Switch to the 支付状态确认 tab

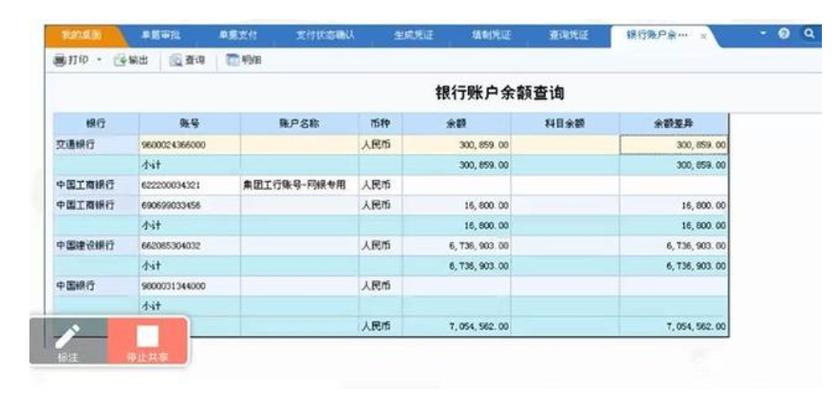coord(325,36)
